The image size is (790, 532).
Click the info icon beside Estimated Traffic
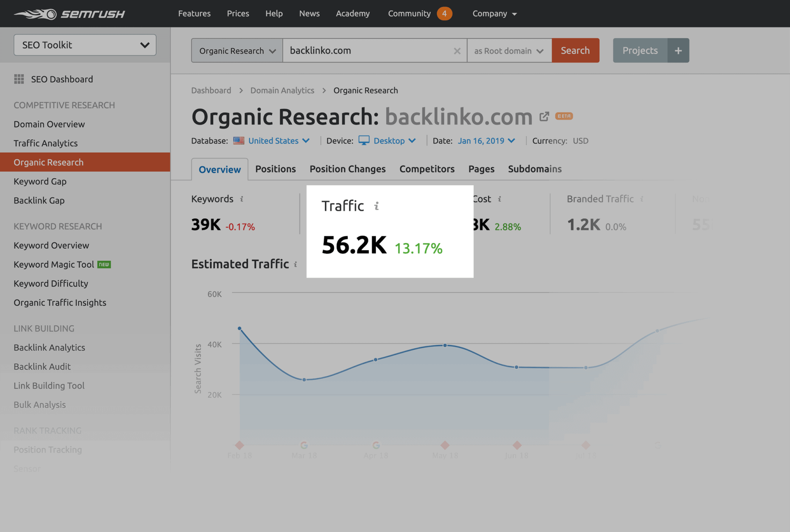[x=295, y=265]
